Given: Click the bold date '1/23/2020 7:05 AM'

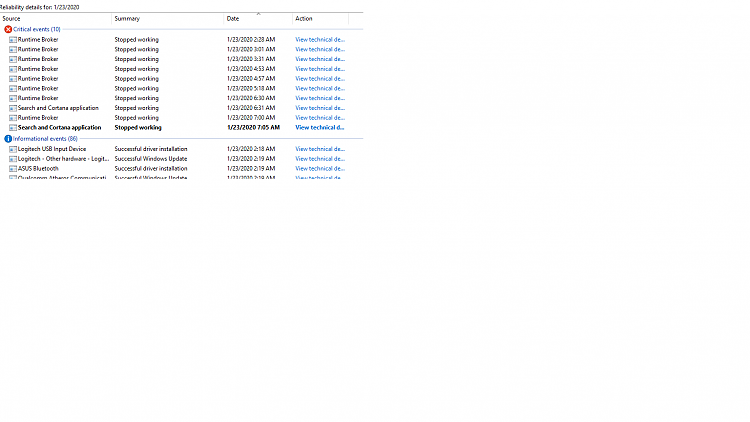Looking at the screenshot, I should (x=254, y=128).
